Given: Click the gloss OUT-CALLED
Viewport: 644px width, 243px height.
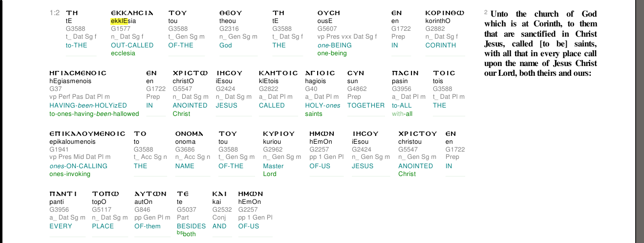Looking at the screenshot, I should coord(132,45).
